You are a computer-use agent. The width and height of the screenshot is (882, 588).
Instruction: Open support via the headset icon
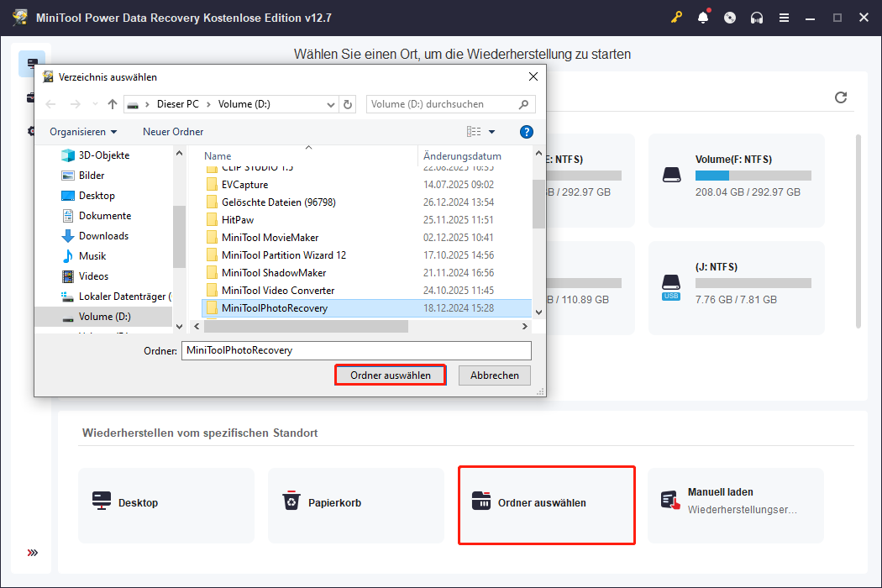click(757, 17)
